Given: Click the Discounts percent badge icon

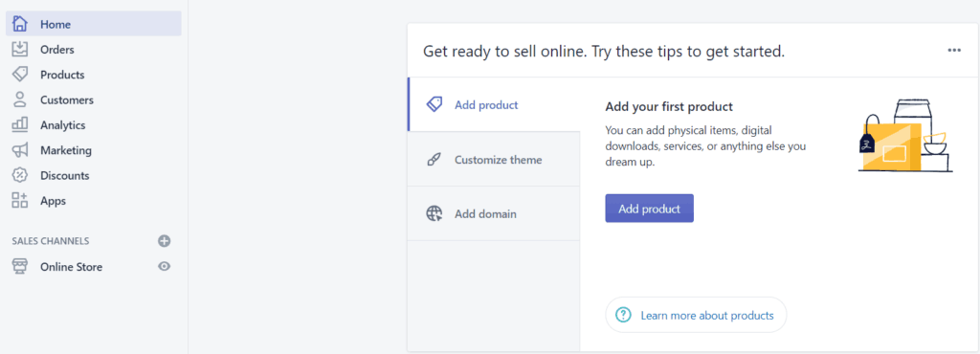Looking at the screenshot, I should coord(20,175).
